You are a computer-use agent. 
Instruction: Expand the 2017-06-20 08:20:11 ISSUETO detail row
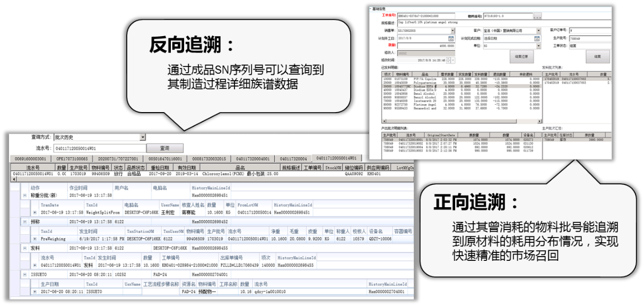coord(36,292)
